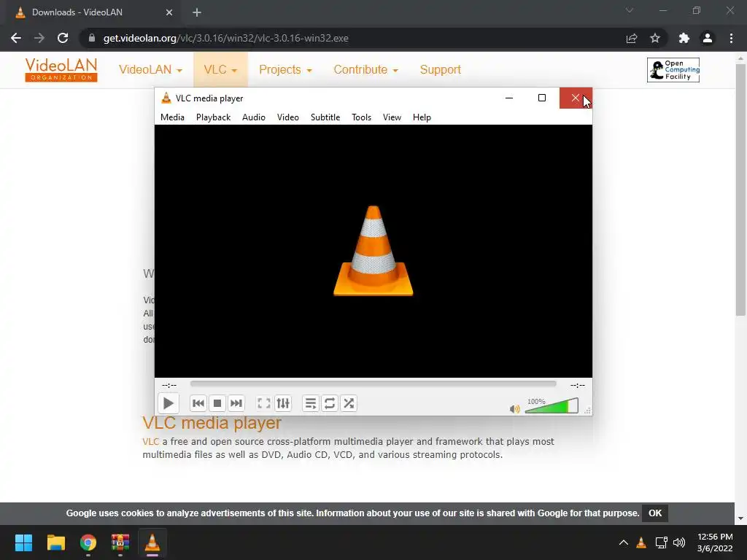Click the VideoLAN Organization logo
The image size is (747, 560).
(x=61, y=69)
